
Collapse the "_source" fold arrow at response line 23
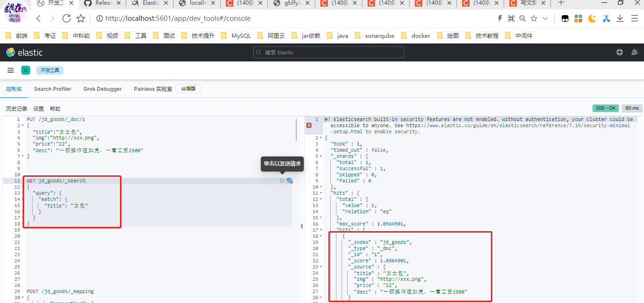pyautogui.click(x=320, y=267)
